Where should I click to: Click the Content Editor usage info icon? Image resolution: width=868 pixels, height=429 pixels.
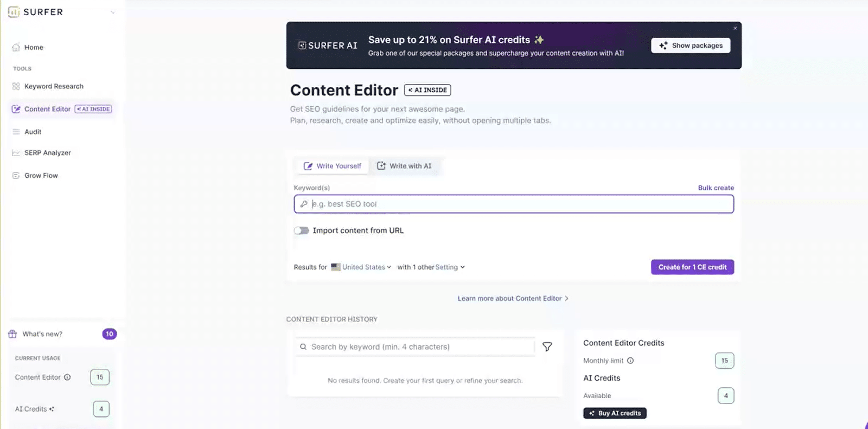coord(67,377)
